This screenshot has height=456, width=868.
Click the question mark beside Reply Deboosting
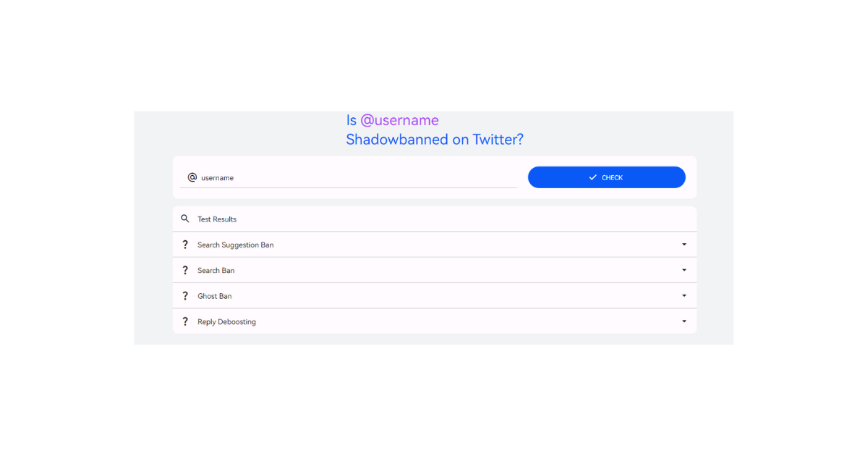(185, 321)
